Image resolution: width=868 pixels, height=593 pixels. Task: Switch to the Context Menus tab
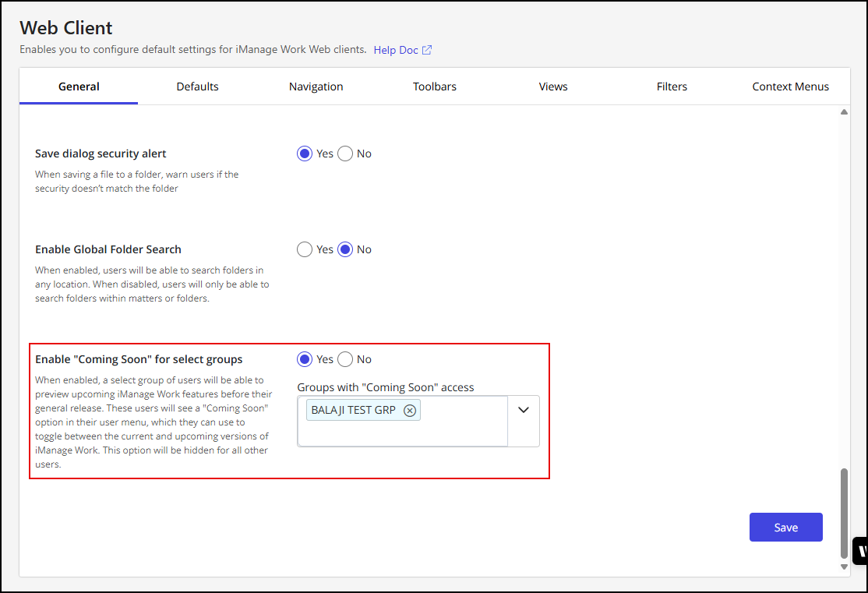[790, 86]
